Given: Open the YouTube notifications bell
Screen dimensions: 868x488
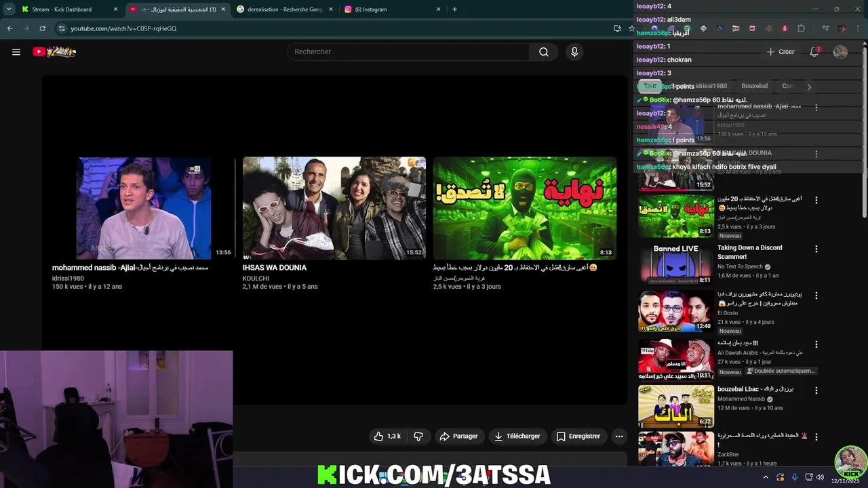Looking at the screenshot, I should click(814, 52).
